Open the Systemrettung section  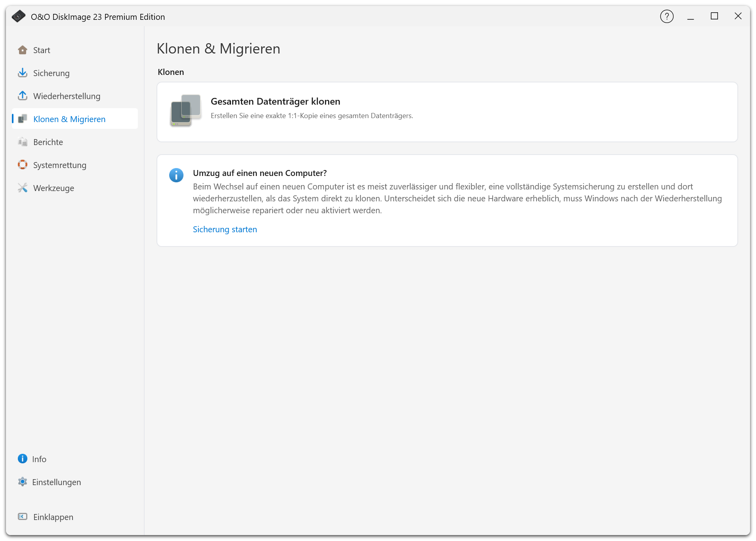(75, 165)
